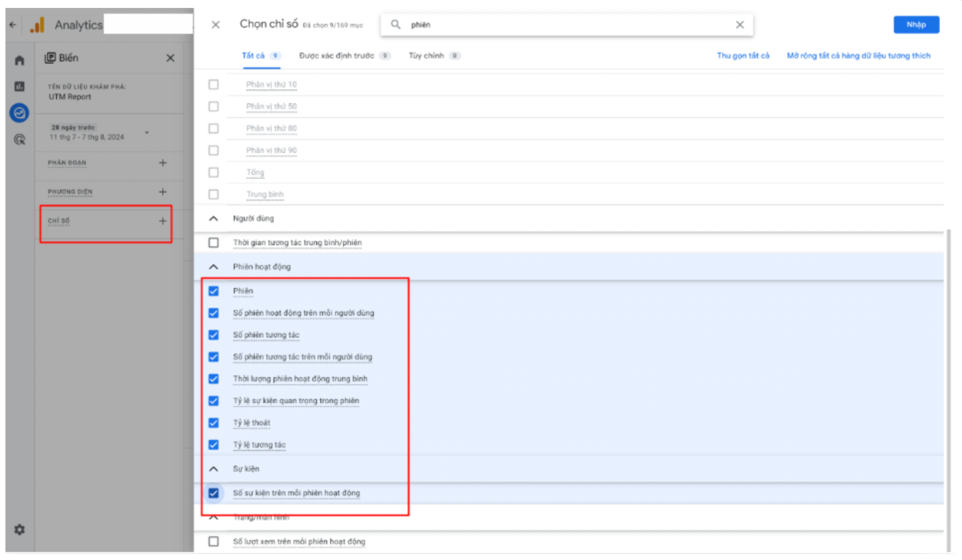
Task: Check the Trung bình checkbox
Action: [x=213, y=194]
